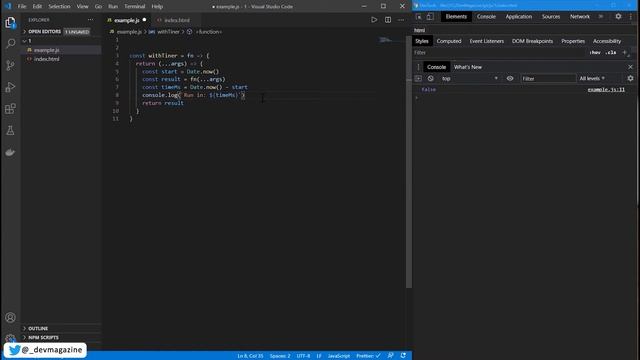Open DevTools more tabs chevron
This screenshot has width=640, height=360.
pyautogui.click(x=601, y=16)
